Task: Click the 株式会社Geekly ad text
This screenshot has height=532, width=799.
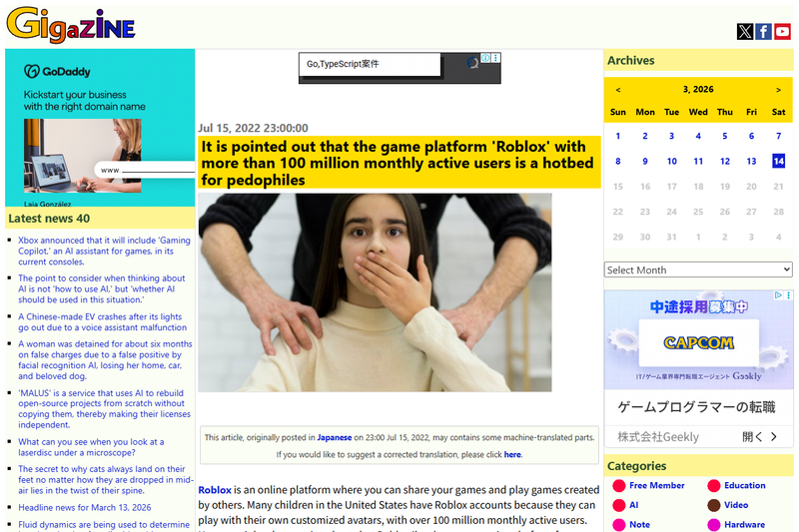Action: pos(658,437)
